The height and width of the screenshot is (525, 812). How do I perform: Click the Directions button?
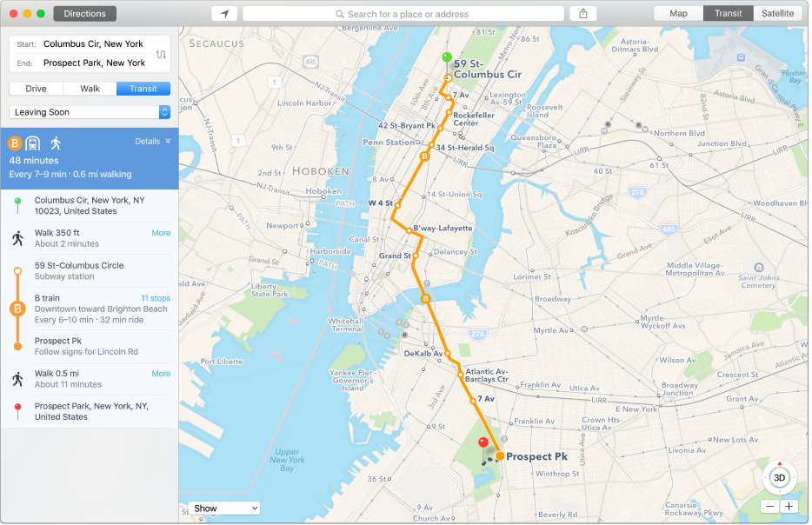pyautogui.click(x=85, y=13)
